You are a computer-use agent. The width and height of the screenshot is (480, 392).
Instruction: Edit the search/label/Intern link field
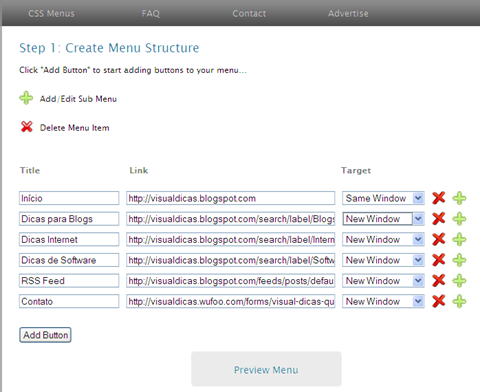pos(231,239)
